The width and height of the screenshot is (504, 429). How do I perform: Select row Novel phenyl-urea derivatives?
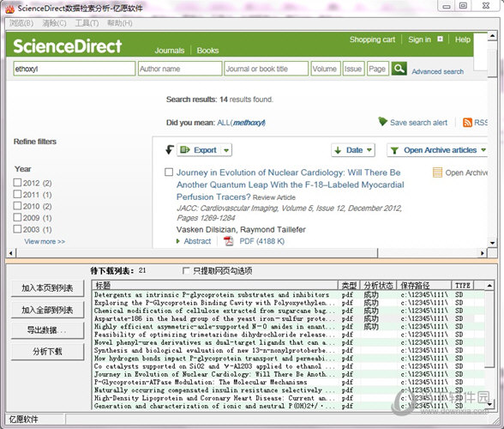[288, 342]
